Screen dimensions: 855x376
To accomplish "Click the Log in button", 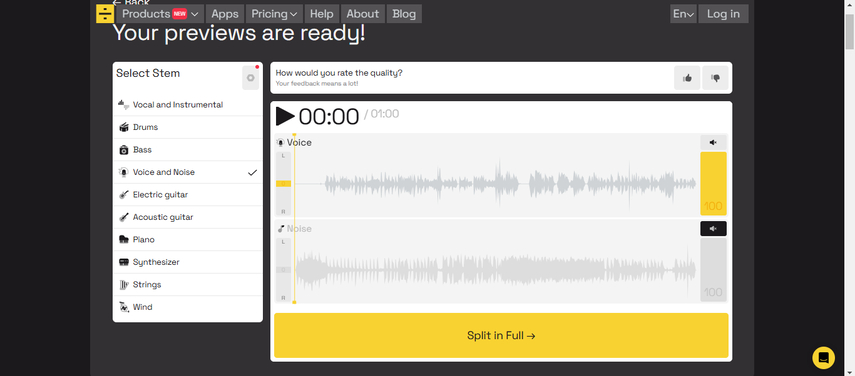I will pyautogui.click(x=723, y=14).
